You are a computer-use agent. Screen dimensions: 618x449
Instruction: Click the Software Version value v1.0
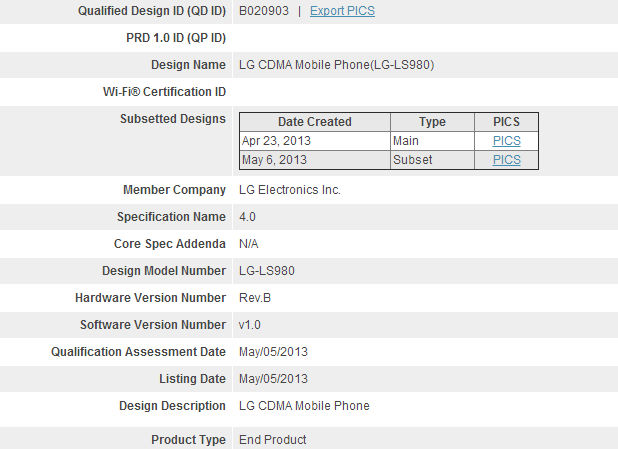point(252,325)
